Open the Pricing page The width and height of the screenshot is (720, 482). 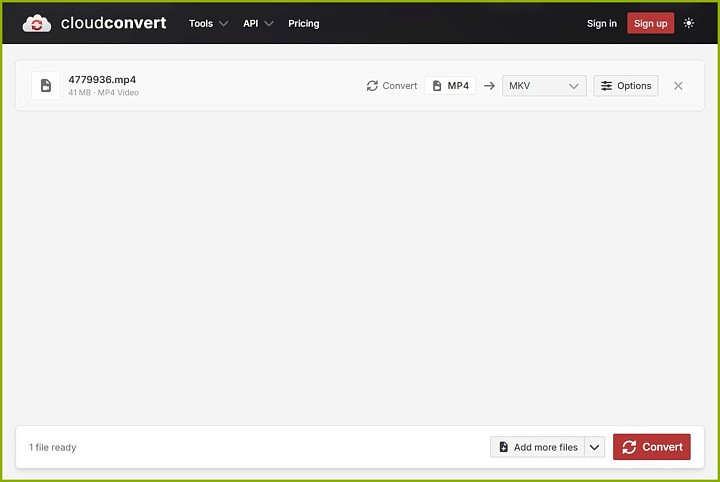pyautogui.click(x=304, y=23)
